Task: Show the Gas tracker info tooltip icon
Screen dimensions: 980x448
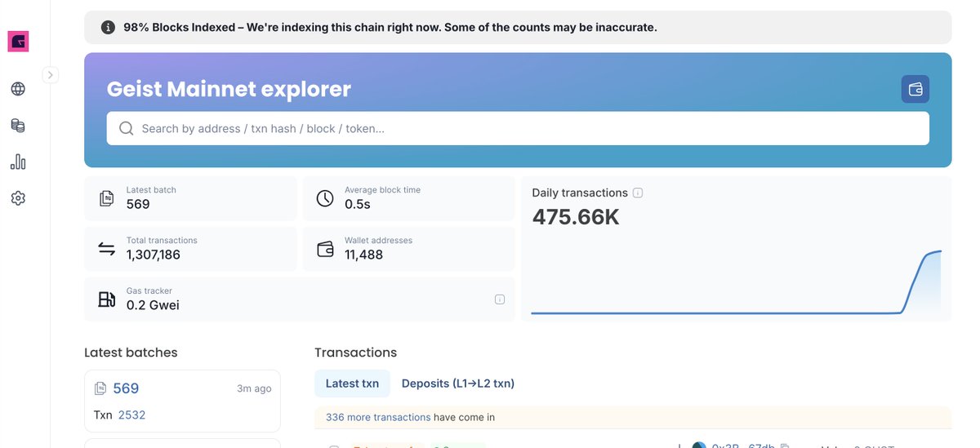Action: [500, 299]
